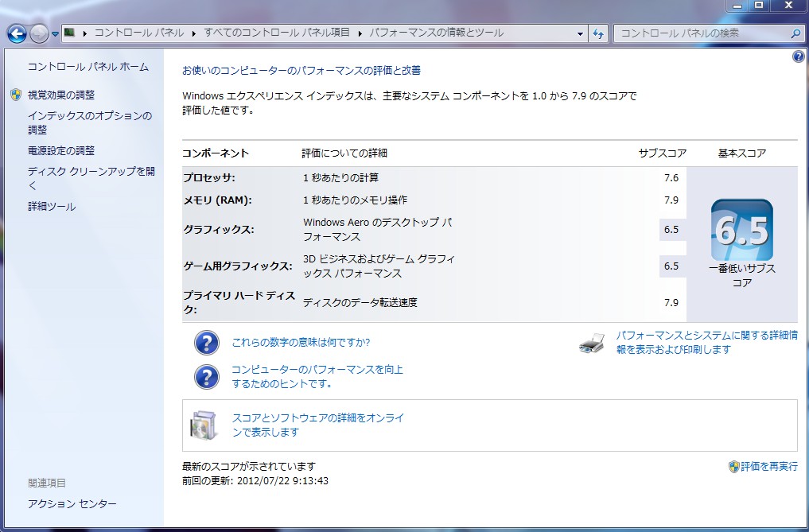Open 視覚効果の調整 sidebar link
This screenshot has width=809, height=532.
[x=61, y=95]
